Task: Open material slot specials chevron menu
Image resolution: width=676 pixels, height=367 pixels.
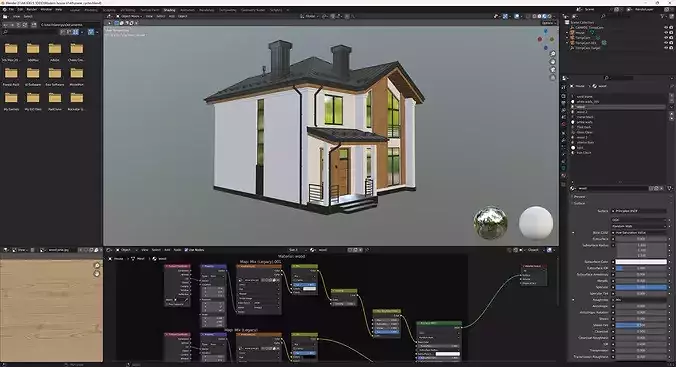Action: coord(671,107)
